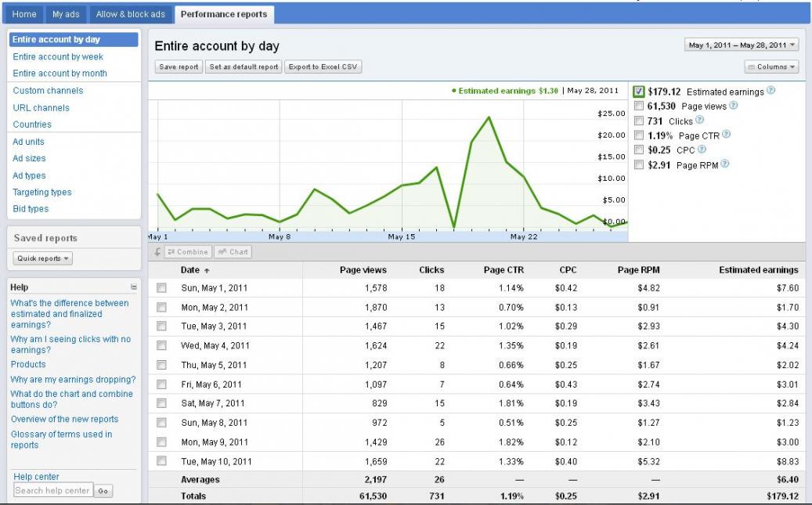The height and width of the screenshot is (505, 812).
Task: Select the Sun, May 1, 2011 row checkbox
Action: click(x=161, y=288)
